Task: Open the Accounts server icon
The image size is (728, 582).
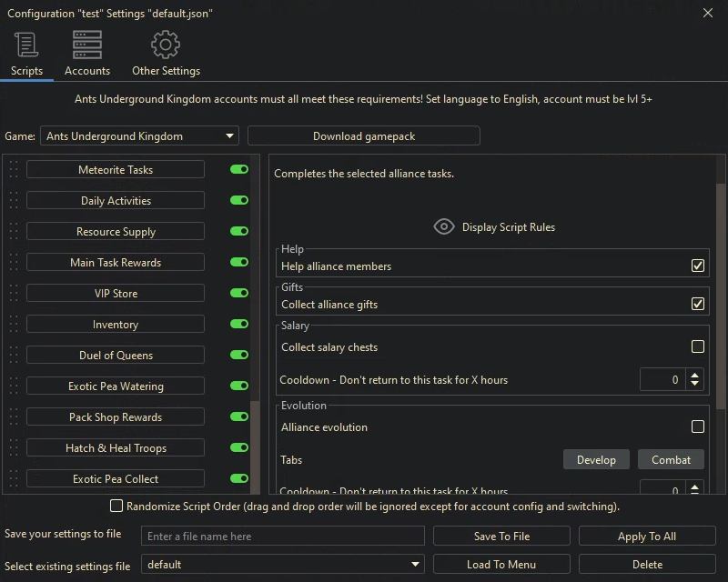Action: tap(87, 45)
